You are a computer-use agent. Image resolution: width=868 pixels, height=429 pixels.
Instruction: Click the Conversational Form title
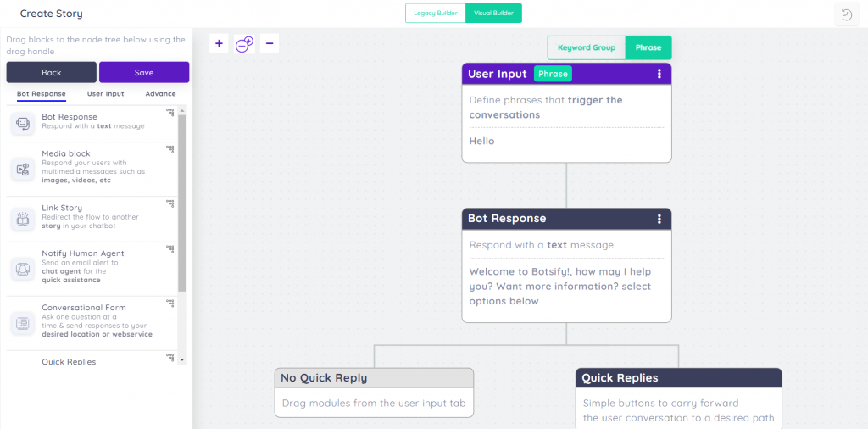(x=84, y=307)
